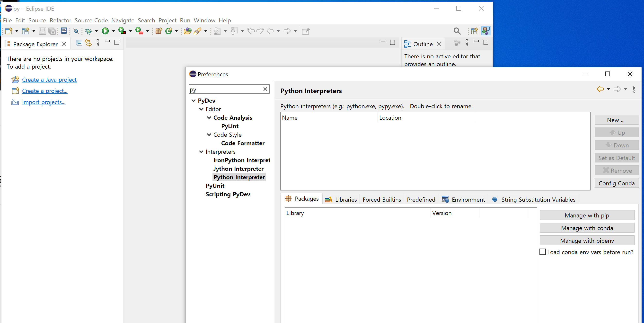The width and height of the screenshot is (644, 323).
Task: Toggle Link with Editor in Package Explorer
Action: click(x=88, y=43)
